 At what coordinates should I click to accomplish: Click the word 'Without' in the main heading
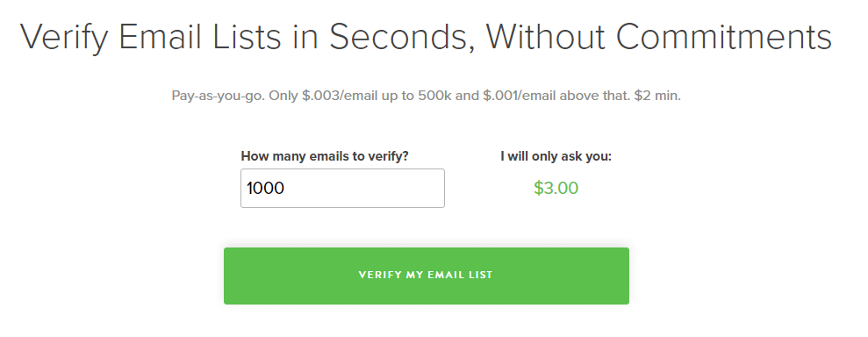(x=545, y=37)
